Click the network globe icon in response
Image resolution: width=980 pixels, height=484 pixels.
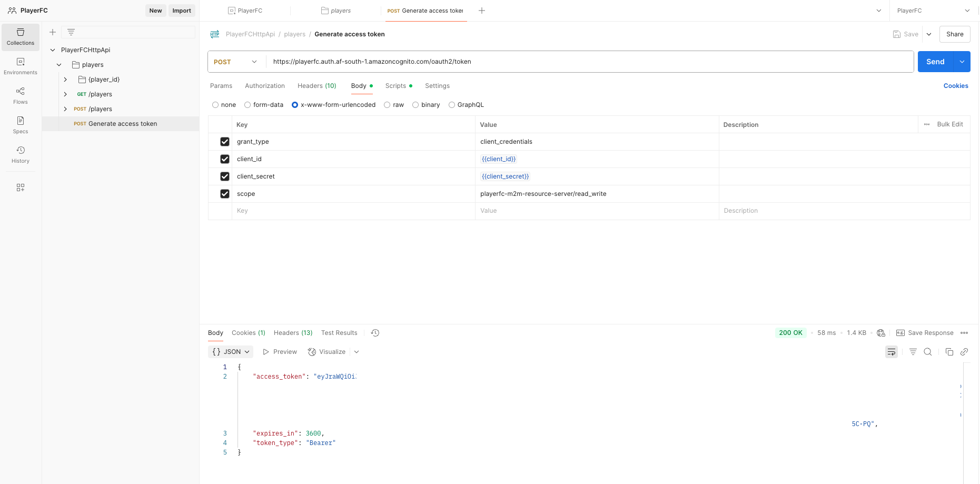(881, 333)
